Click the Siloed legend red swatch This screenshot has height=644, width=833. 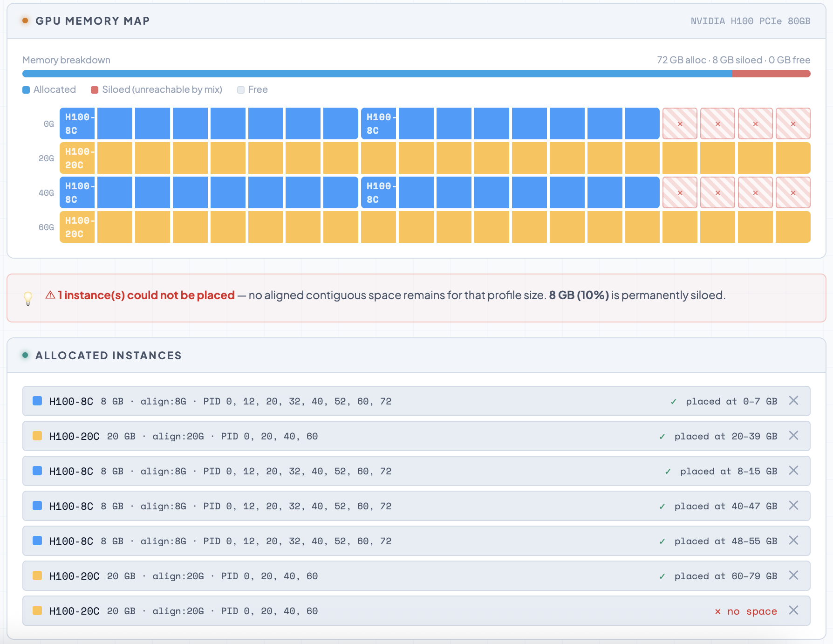[95, 90]
